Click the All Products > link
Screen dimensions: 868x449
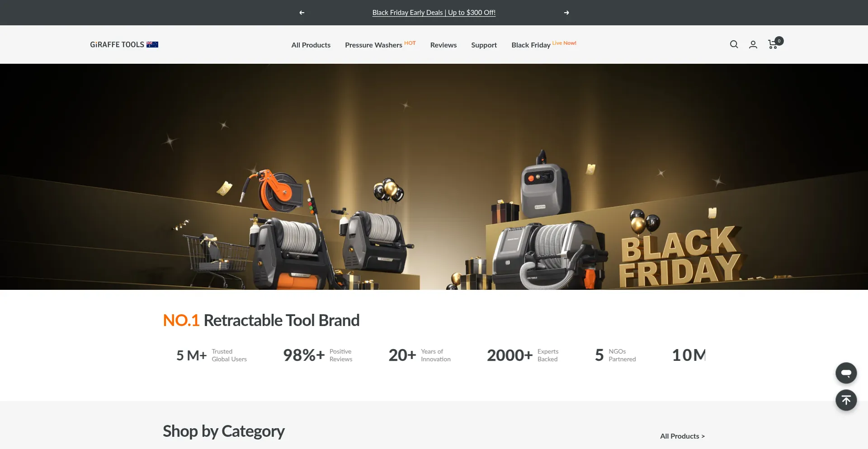pos(682,436)
